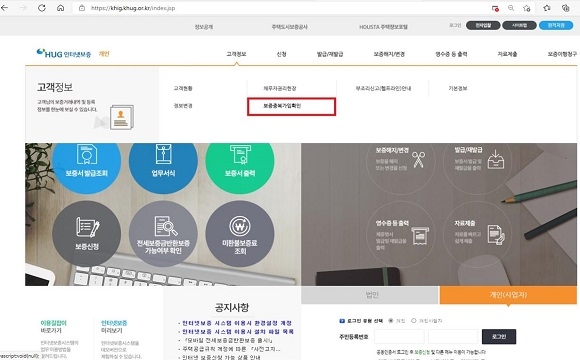Click the dark 로그인 button

[x=499, y=336]
